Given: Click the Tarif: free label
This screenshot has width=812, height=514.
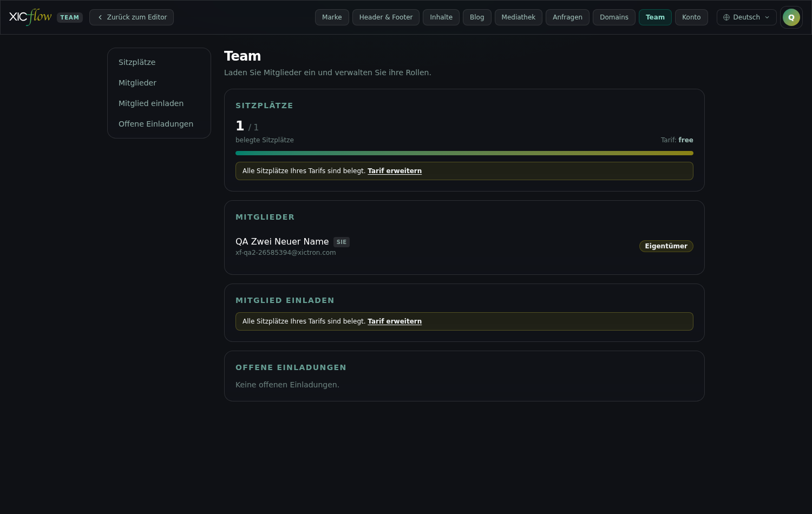Looking at the screenshot, I should pos(677,140).
